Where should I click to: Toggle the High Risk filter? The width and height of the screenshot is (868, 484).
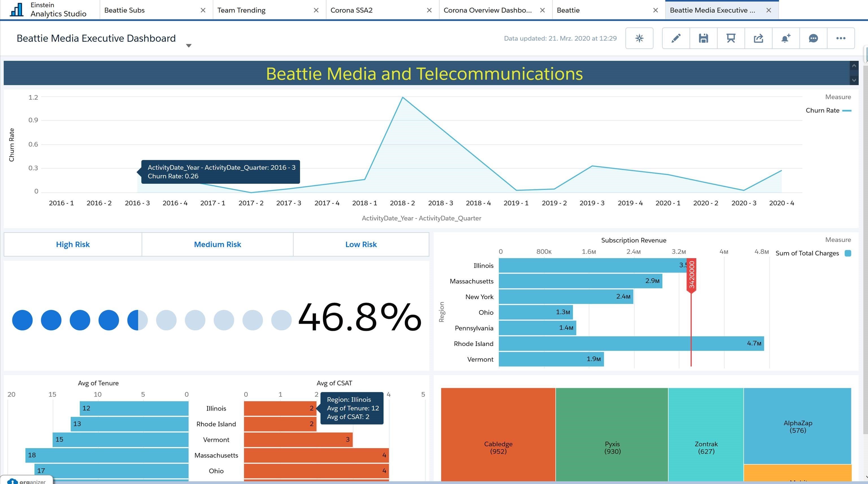tap(73, 244)
